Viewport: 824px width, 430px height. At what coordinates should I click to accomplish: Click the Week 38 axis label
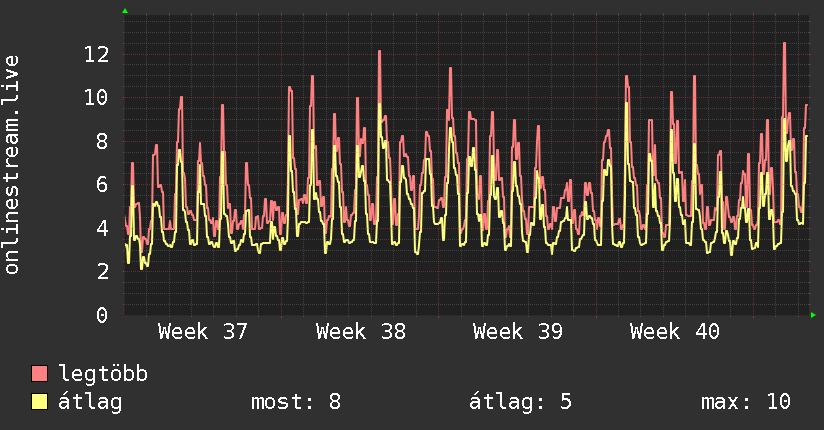point(360,332)
